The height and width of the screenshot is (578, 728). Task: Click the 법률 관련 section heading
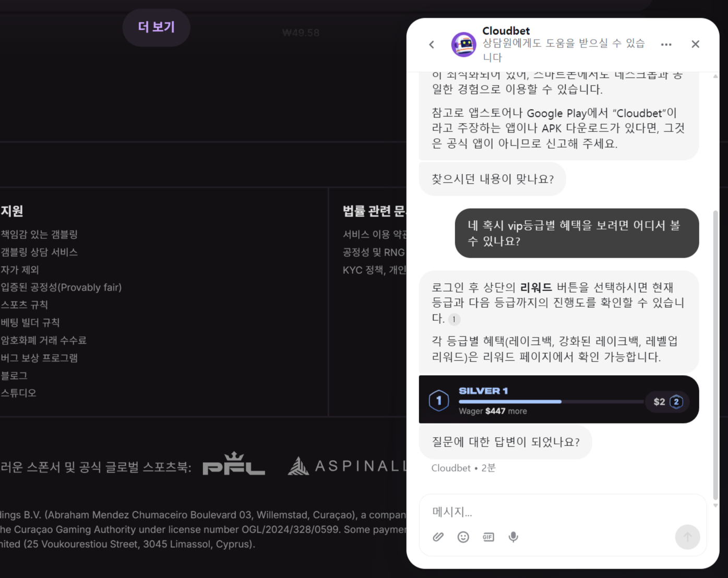click(x=374, y=211)
